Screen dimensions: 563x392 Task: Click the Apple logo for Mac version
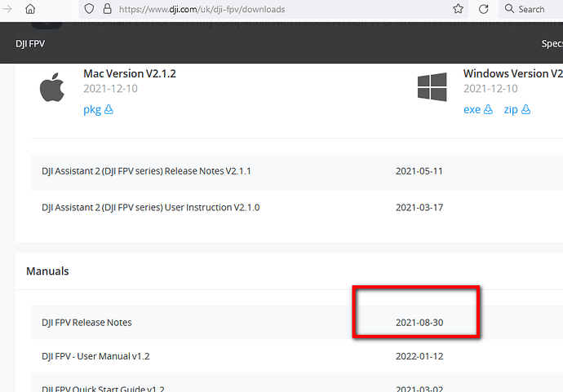click(x=51, y=87)
